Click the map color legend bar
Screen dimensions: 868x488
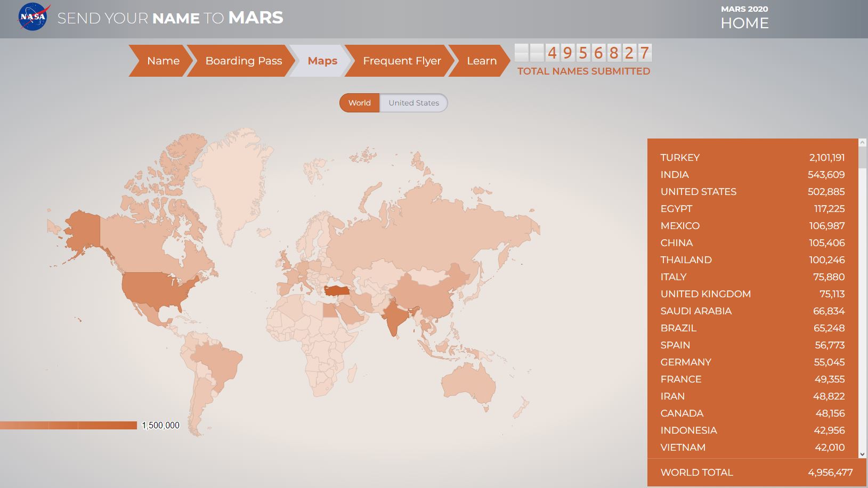(68, 425)
